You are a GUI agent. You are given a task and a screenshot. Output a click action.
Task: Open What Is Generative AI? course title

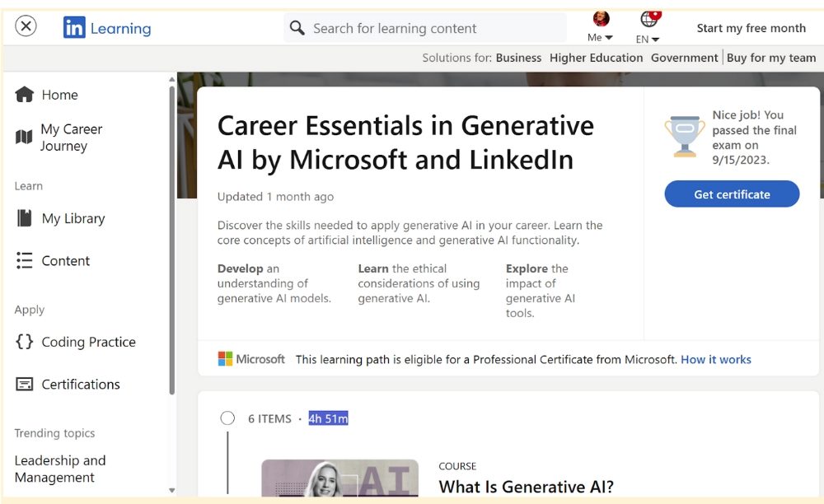pyautogui.click(x=526, y=487)
